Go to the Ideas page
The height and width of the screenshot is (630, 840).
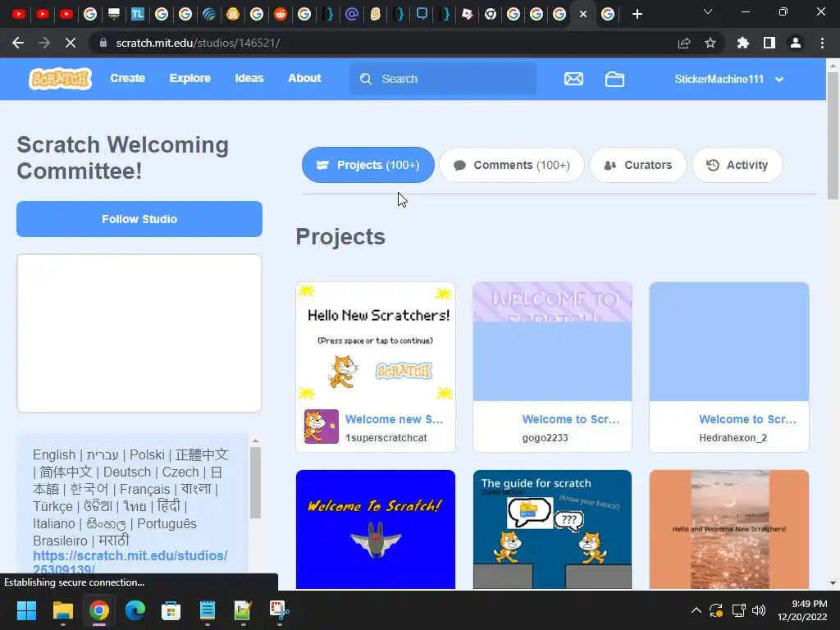click(x=249, y=78)
